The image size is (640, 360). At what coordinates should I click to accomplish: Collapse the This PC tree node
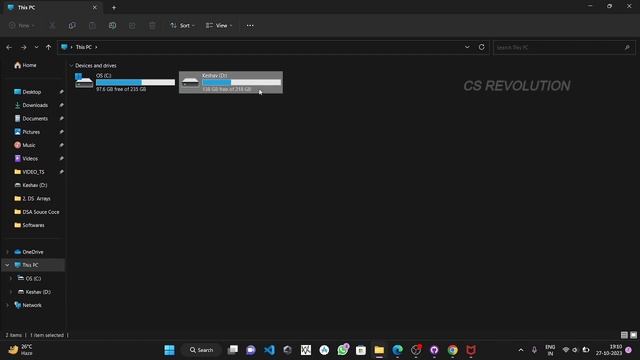tap(7, 265)
